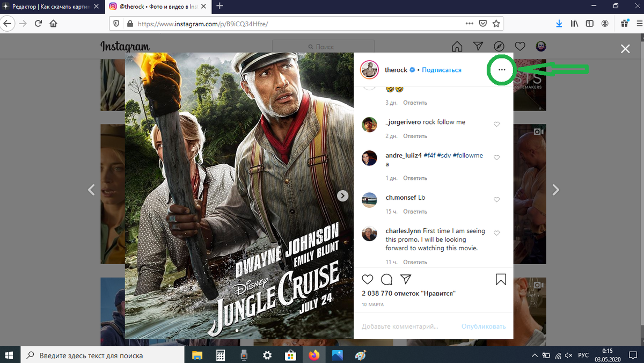The height and width of the screenshot is (363, 644).
Task: Bookmark this page with the star
Action: coord(496,24)
